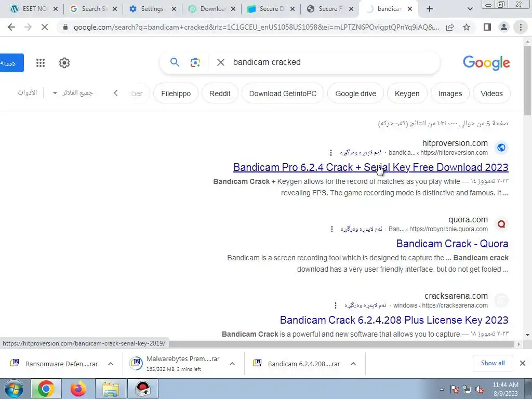Viewport: 532px width, 399px height.
Task: Open Bandicam recorder taskbar icon
Action: [142, 389]
